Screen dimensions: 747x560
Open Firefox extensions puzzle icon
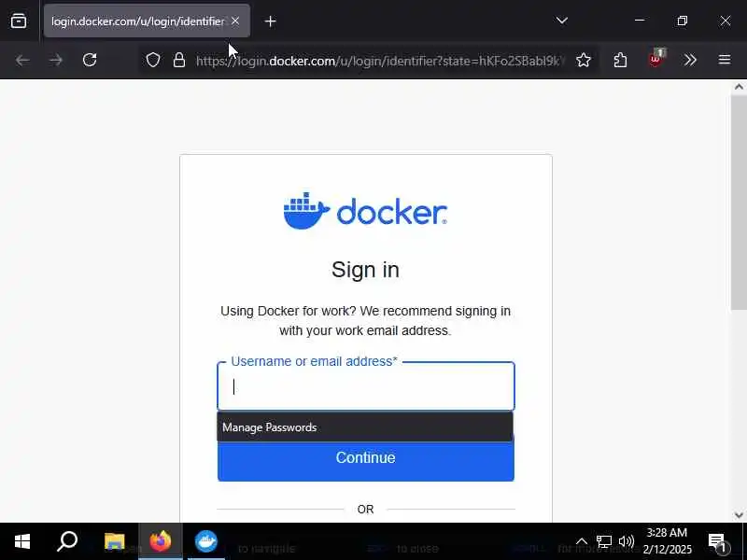pyautogui.click(x=620, y=61)
